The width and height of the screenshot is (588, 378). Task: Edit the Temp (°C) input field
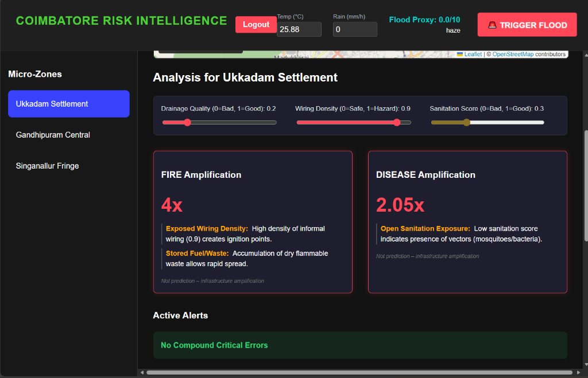[x=299, y=29]
